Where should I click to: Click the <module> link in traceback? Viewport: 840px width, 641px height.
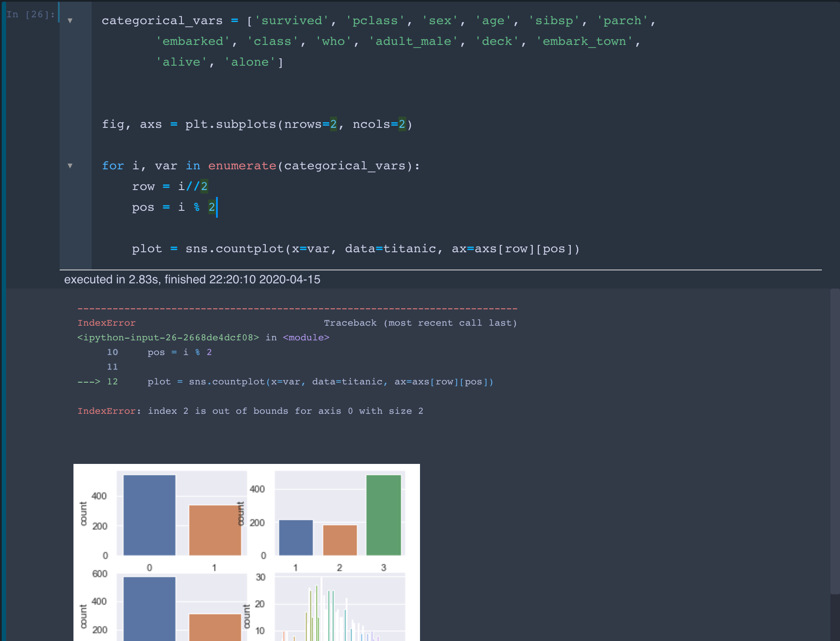click(306, 338)
